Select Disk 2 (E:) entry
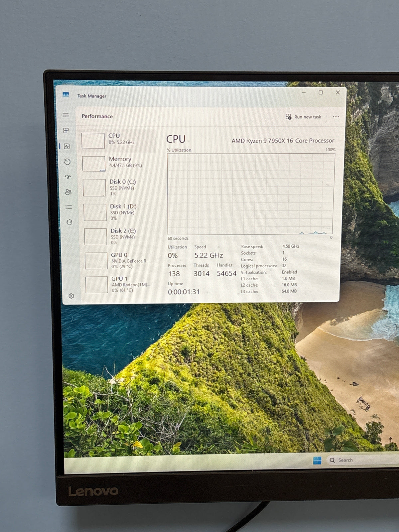 pyautogui.click(x=120, y=236)
